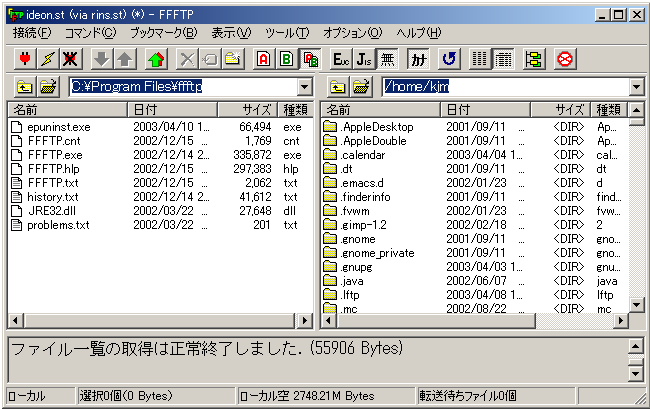Toggle half-width kana conversion (カナ)

[418, 59]
